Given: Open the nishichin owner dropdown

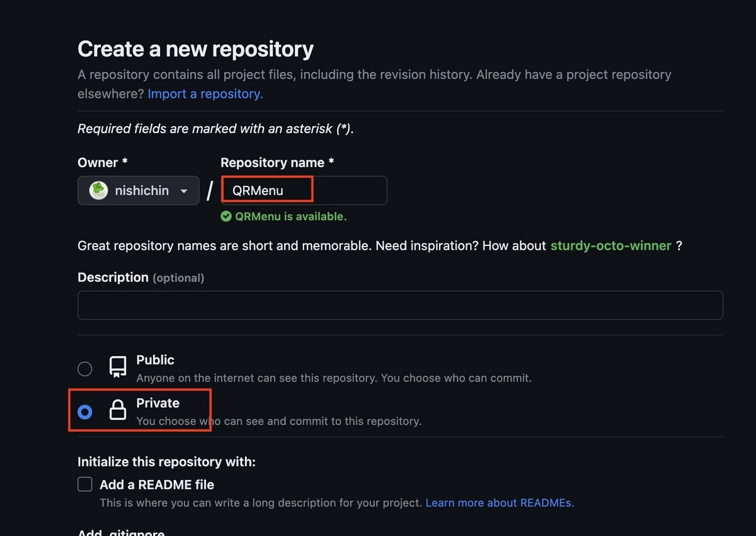Looking at the screenshot, I should (x=138, y=190).
